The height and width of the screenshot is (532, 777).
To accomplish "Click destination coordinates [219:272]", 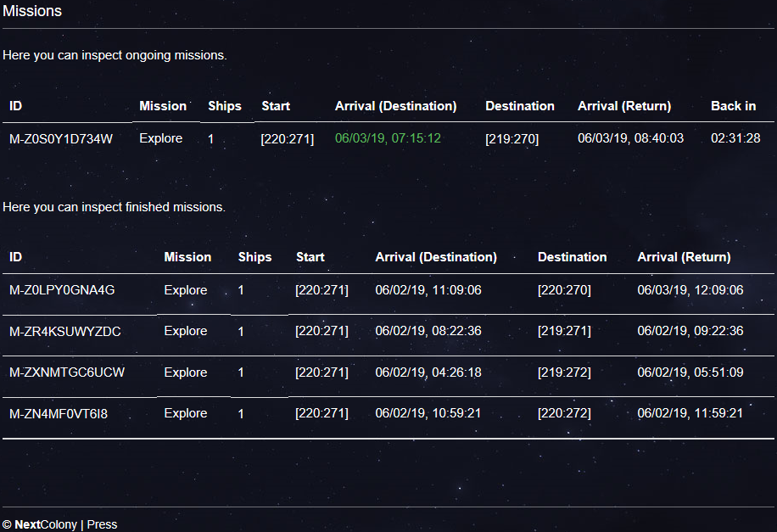I will pyautogui.click(x=564, y=372).
